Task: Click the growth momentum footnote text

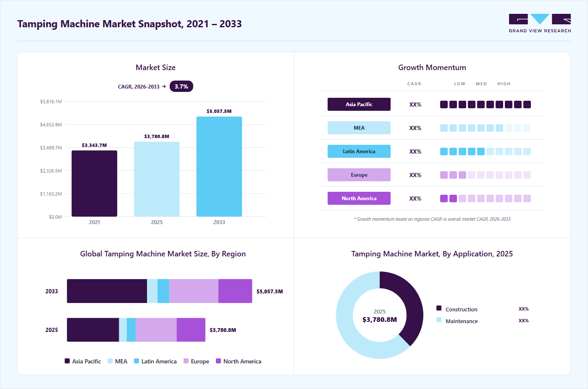Action: pos(432,219)
